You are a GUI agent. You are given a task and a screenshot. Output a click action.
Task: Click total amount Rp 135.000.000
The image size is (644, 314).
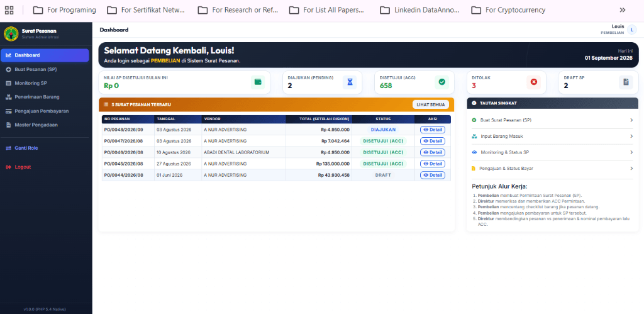click(x=333, y=164)
